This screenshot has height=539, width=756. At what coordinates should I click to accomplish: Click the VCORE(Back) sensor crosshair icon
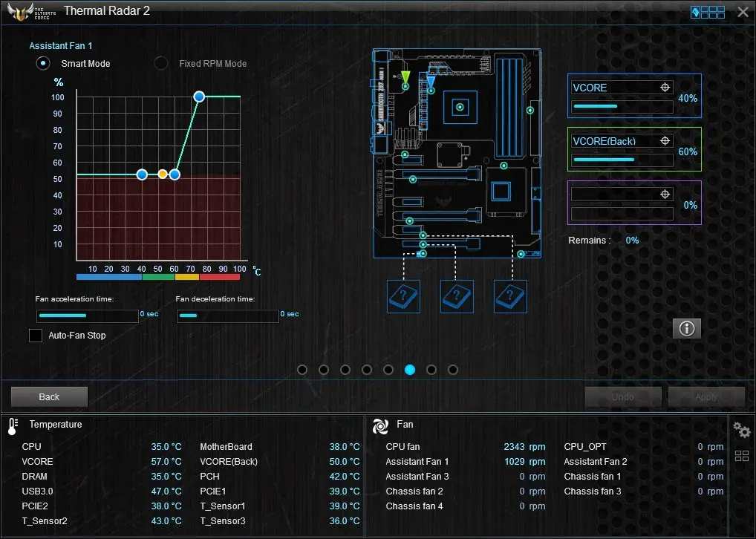click(x=665, y=141)
